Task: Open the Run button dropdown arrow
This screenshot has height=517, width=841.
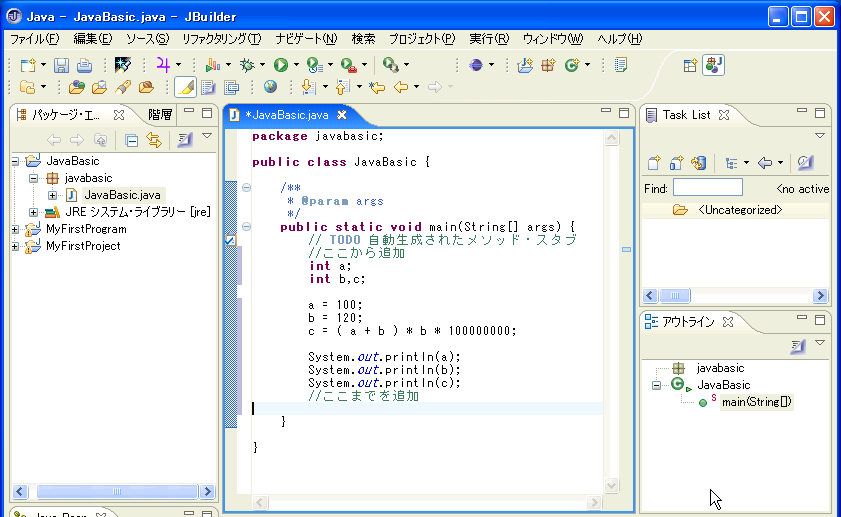Action: [x=297, y=65]
